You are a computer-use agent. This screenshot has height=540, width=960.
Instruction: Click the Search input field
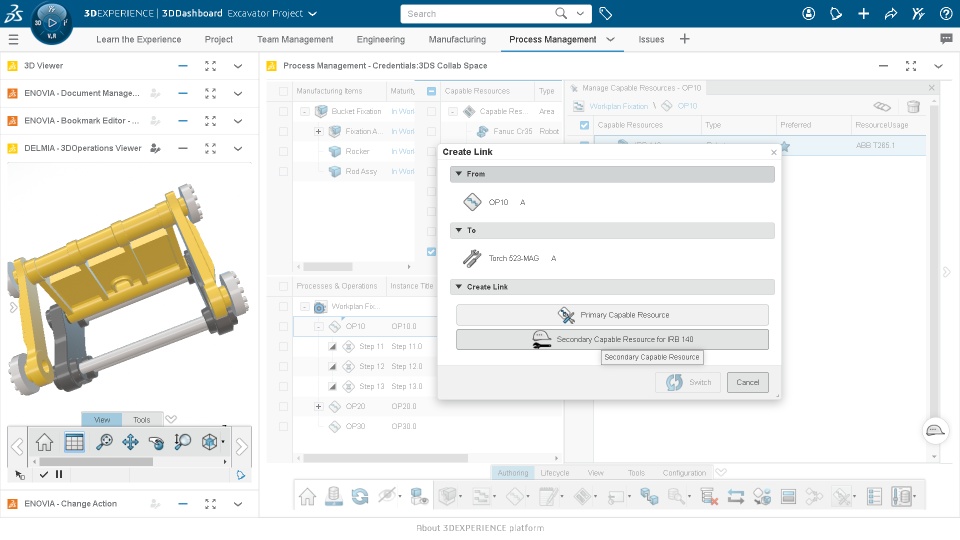(478, 13)
